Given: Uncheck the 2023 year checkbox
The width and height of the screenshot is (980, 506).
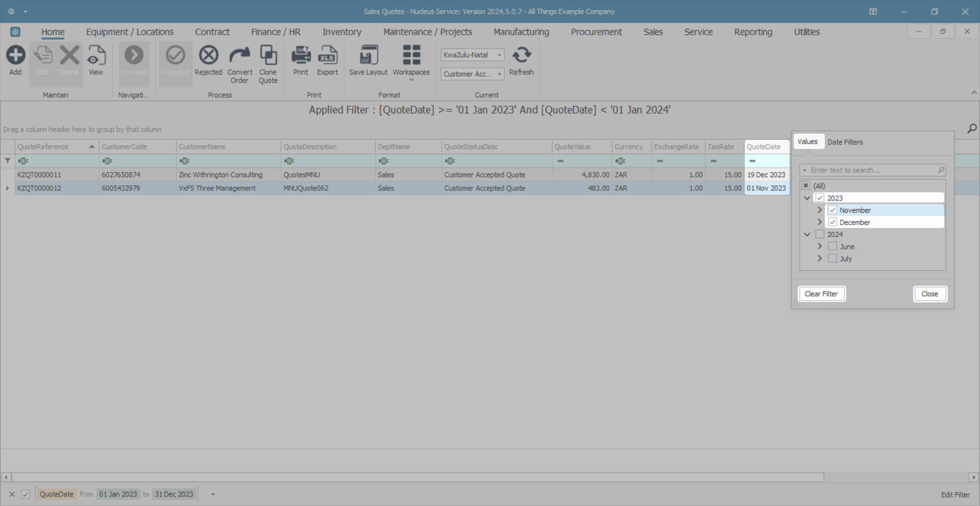Looking at the screenshot, I should (x=820, y=198).
